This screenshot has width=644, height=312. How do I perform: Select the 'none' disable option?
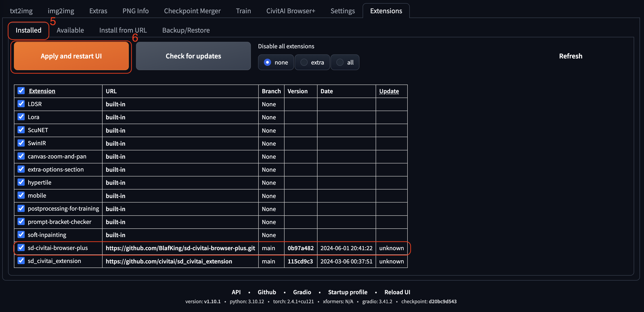coord(267,62)
